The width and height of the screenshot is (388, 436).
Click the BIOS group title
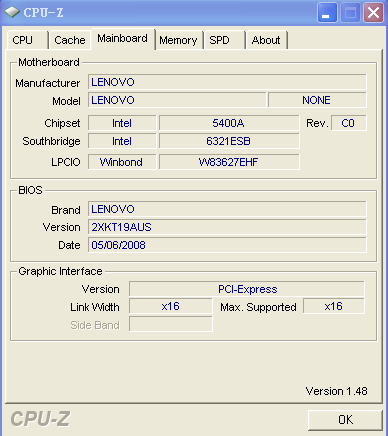(30, 190)
